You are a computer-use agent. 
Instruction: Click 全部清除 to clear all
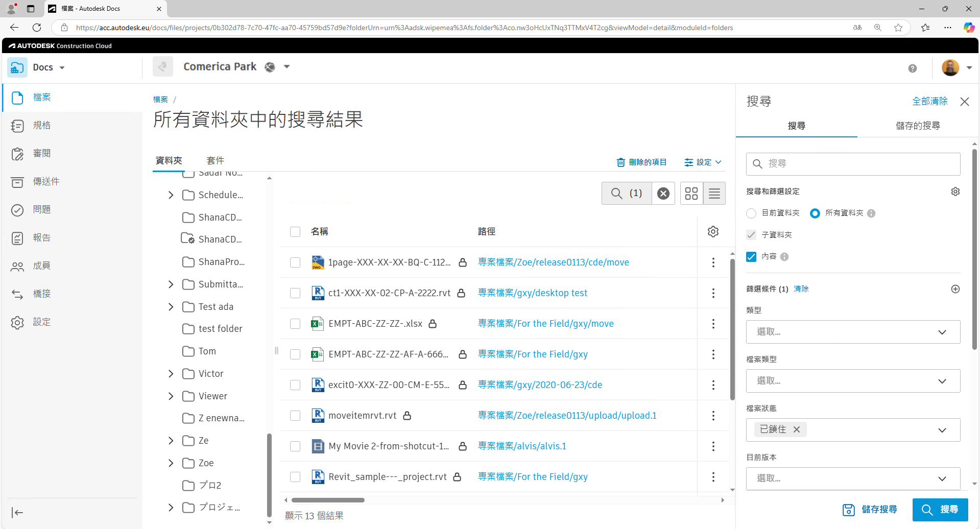pyautogui.click(x=930, y=101)
